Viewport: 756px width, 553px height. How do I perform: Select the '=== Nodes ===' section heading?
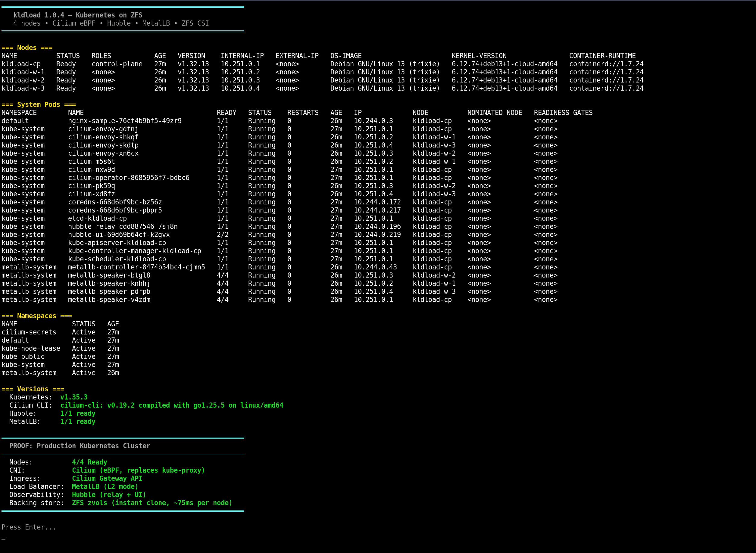tap(27, 48)
